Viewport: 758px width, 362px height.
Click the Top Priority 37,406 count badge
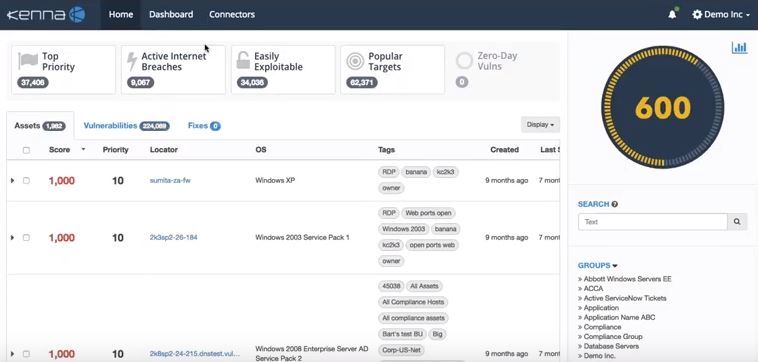33,83
